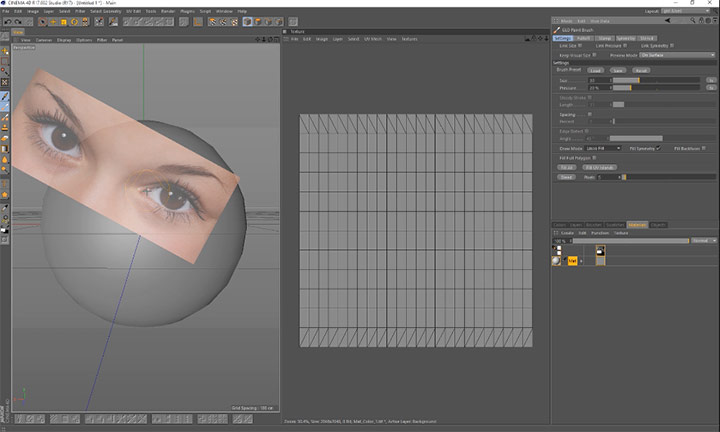Click the orange axis L-shaped icon
The image size is (720, 432).
pyautogui.click(x=198, y=22)
